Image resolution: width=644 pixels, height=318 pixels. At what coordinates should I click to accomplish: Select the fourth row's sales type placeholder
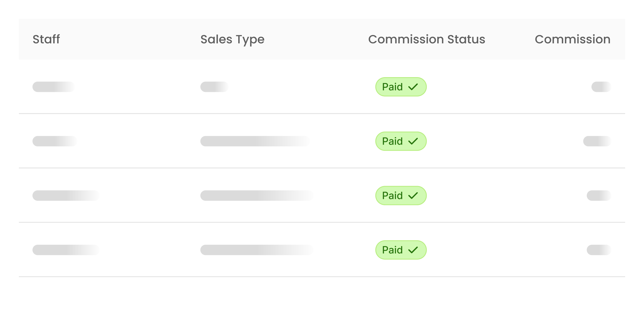click(257, 250)
